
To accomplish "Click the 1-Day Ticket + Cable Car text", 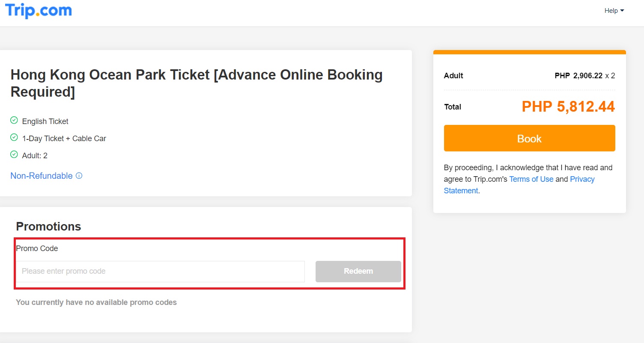I will 64,139.
